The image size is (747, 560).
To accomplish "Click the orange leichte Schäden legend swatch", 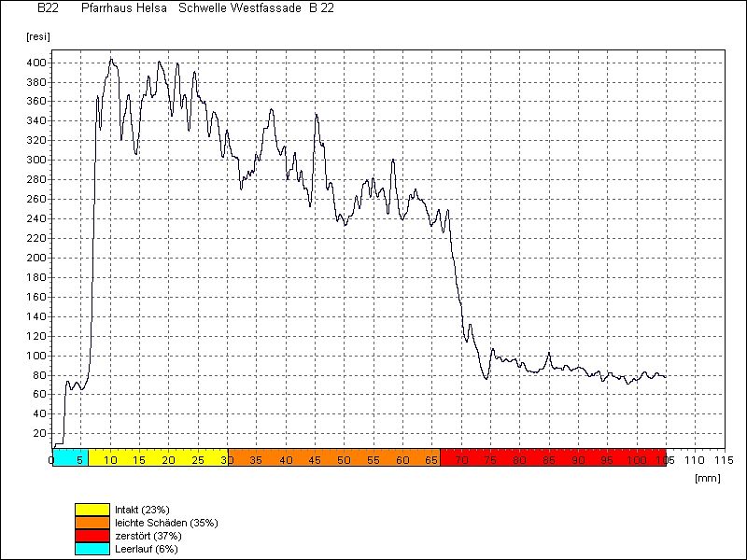I will tap(93, 523).
